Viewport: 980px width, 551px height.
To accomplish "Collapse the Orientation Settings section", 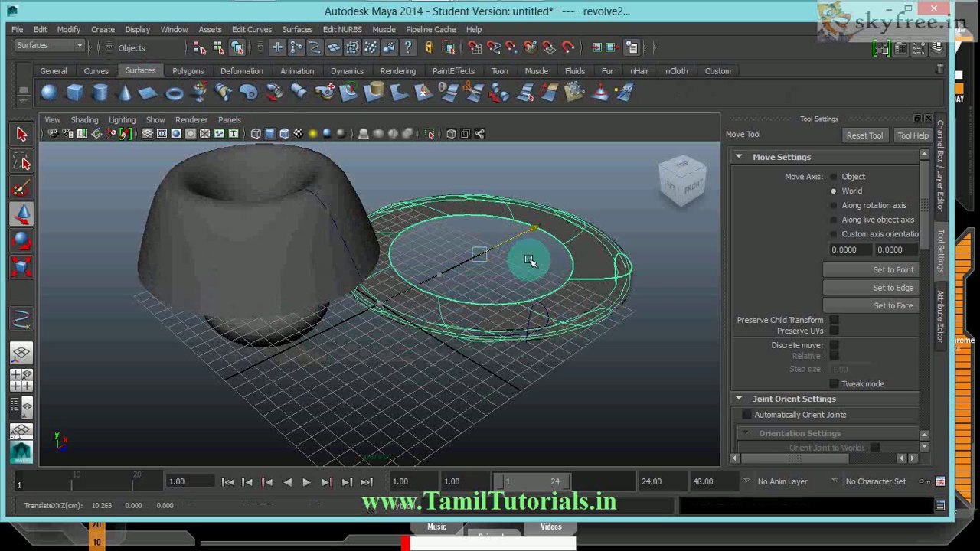I will tap(745, 433).
